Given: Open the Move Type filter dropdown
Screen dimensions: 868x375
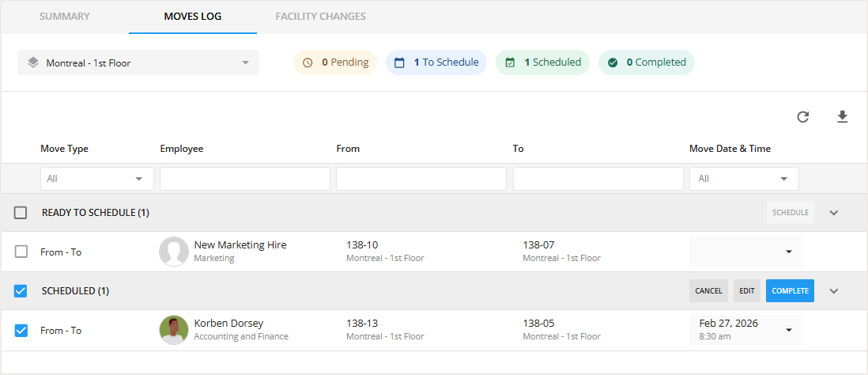Looking at the screenshot, I should click(x=97, y=179).
